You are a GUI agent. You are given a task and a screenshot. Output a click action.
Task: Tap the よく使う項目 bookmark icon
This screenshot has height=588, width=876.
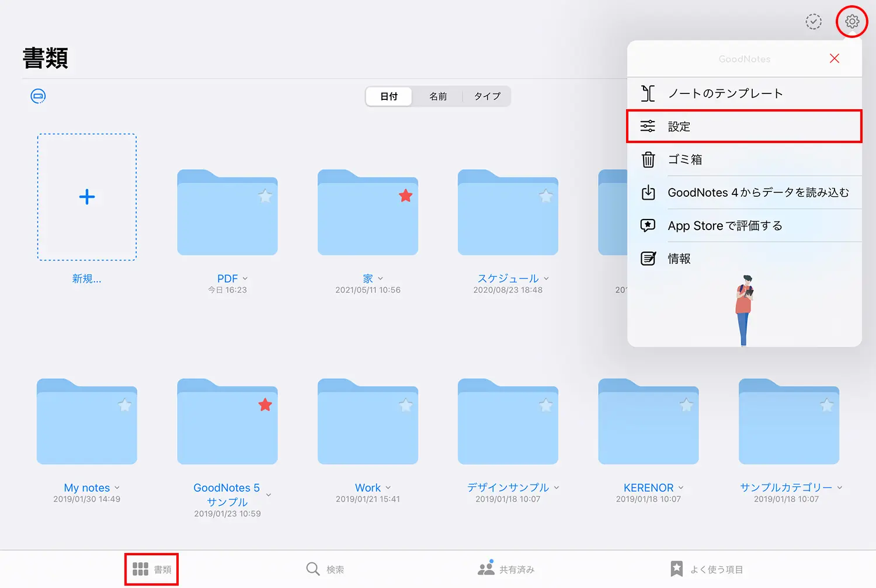[x=677, y=569]
